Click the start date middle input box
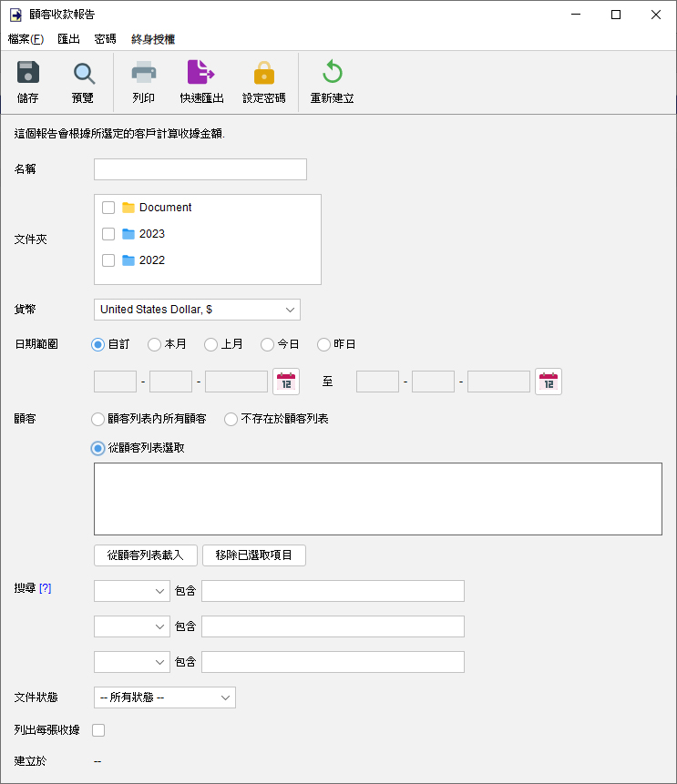Image resolution: width=677 pixels, height=784 pixels. [170, 382]
